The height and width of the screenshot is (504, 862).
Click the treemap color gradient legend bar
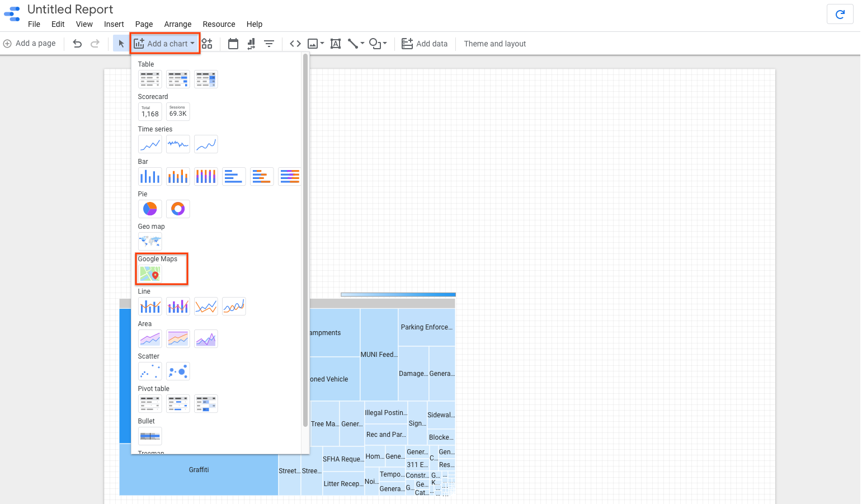click(398, 294)
